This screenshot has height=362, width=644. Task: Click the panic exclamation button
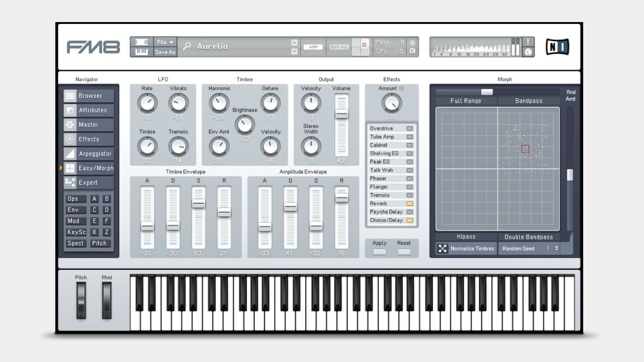pos(528,42)
